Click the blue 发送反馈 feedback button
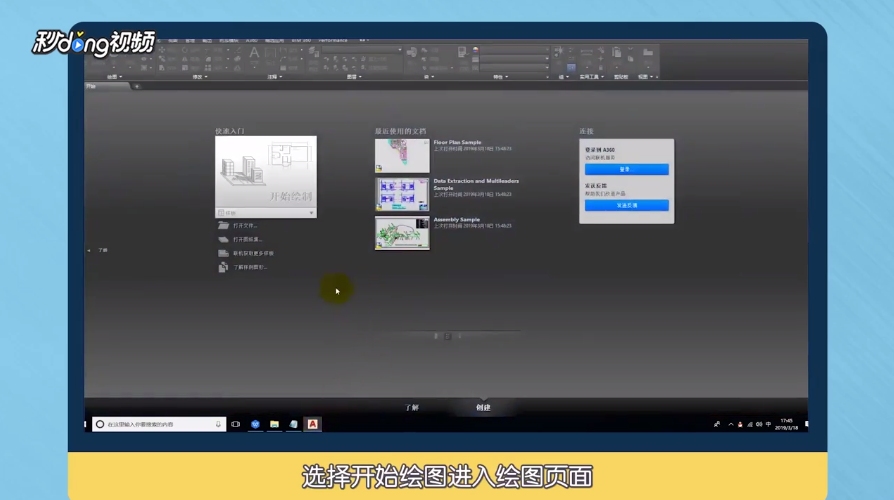Viewport: 894px width, 500px height. [627, 205]
